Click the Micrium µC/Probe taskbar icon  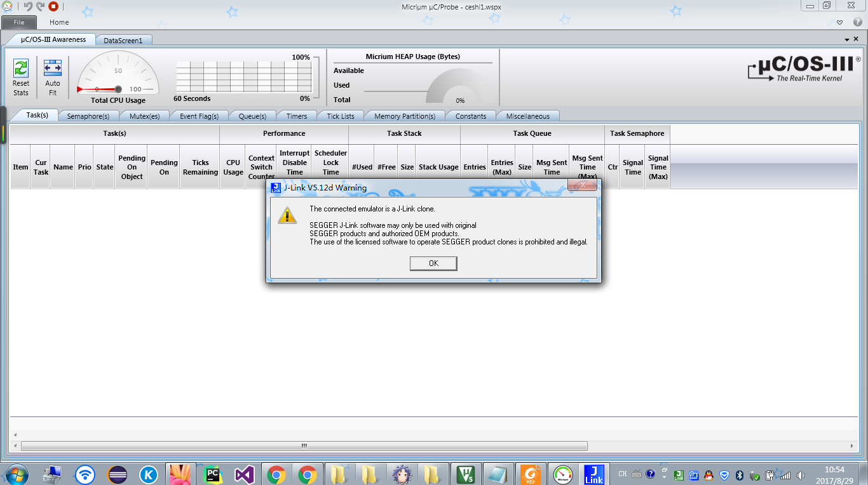562,474
